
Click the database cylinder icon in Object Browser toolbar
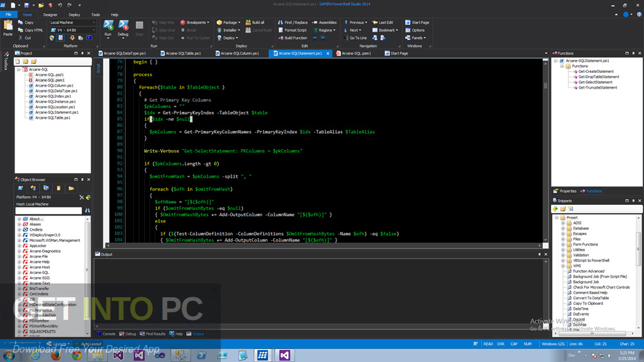58,188
